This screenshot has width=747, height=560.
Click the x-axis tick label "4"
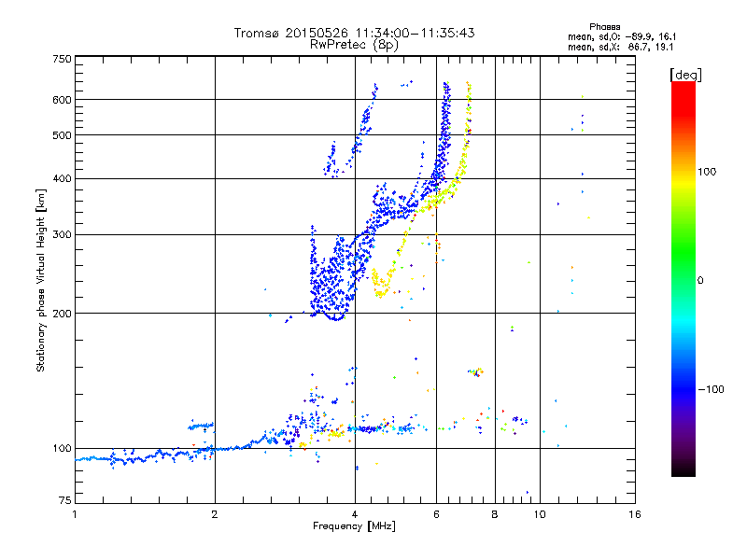coord(355,514)
